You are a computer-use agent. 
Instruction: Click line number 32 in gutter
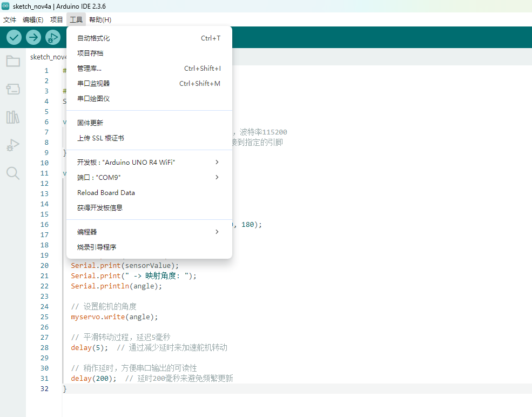tap(44, 389)
